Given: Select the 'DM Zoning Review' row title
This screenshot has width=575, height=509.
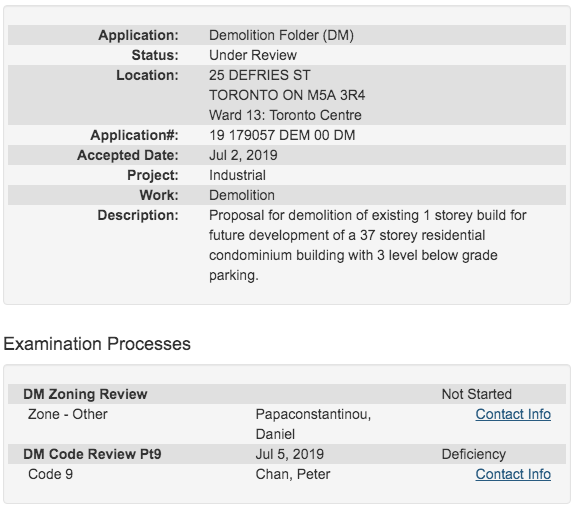Looking at the screenshot, I should click(x=85, y=394).
